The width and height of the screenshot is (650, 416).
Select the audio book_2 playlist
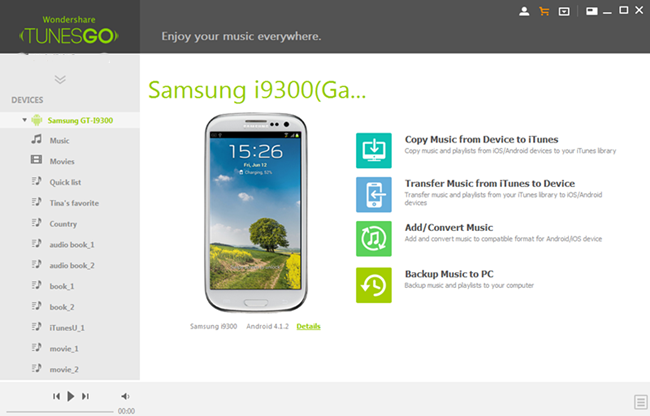pyautogui.click(x=70, y=265)
